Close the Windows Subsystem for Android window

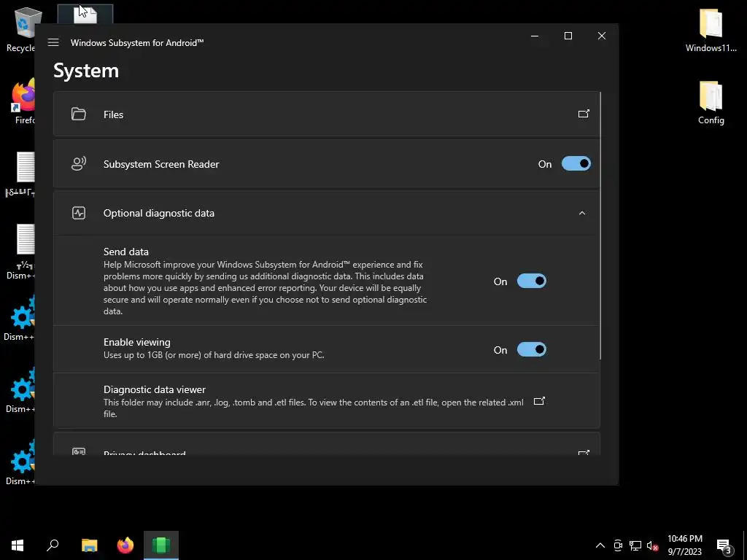[x=602, y=36]
